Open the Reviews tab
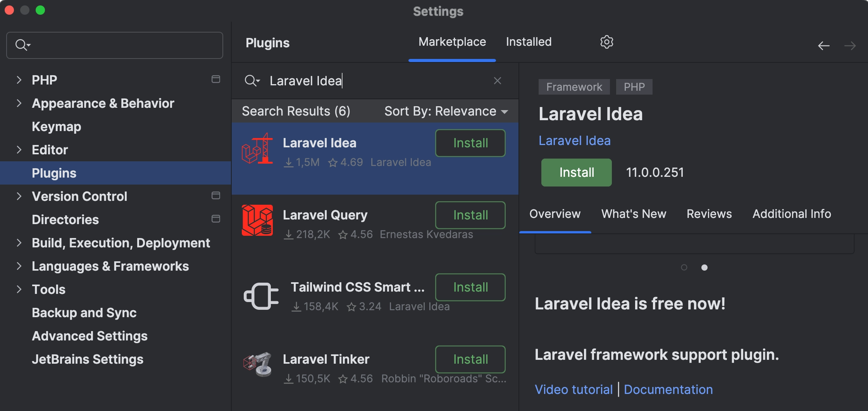 tap(709, 214)
